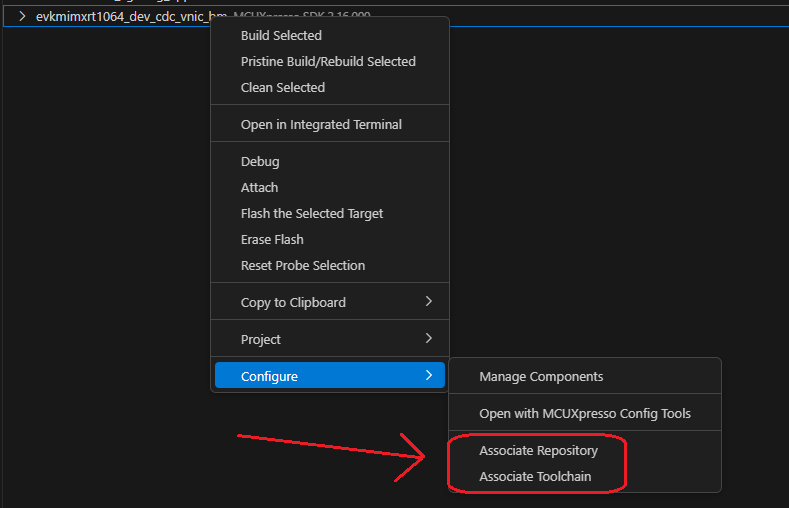The image size is (789, 508).
Task: Open Manage Components from submenu
Action: coord(541,377)
